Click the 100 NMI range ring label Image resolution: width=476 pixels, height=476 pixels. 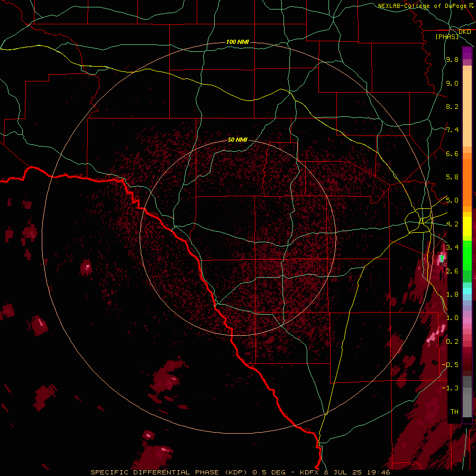[237, 42]
